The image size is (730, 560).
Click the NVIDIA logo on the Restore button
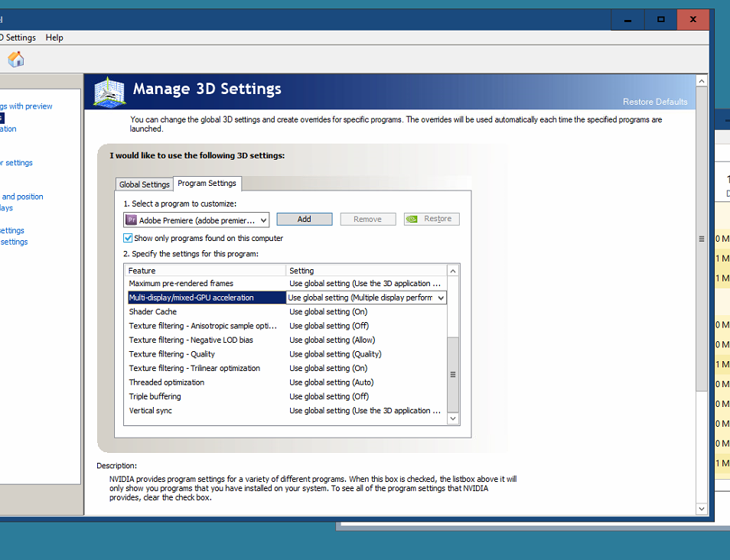(412, 219)
